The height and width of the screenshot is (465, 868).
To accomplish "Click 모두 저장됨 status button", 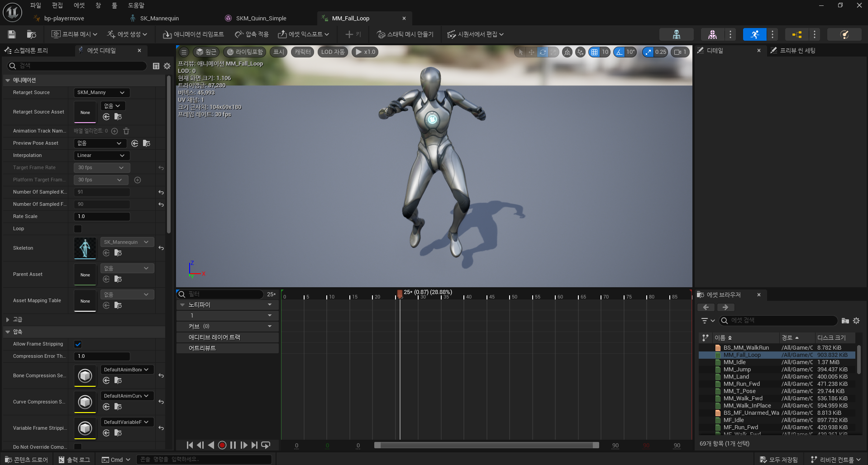I will pos(779,460).
